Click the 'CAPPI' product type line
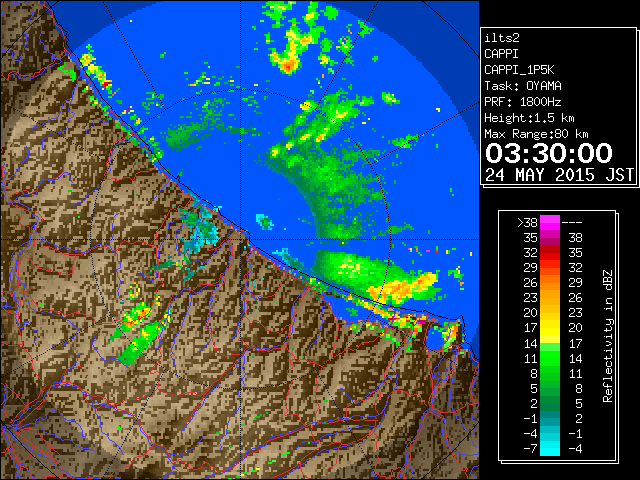The height and width of the screenshot is (480, 640). click(501, 54)
